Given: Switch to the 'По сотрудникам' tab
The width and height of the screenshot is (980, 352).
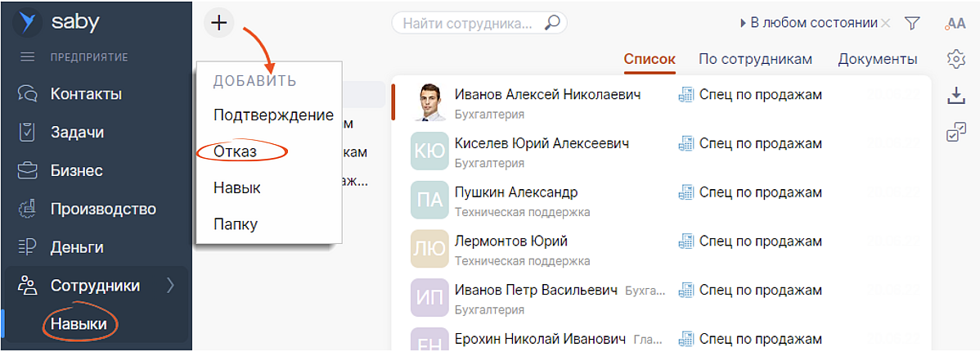Looking at the screenshot, I should 755,59.
